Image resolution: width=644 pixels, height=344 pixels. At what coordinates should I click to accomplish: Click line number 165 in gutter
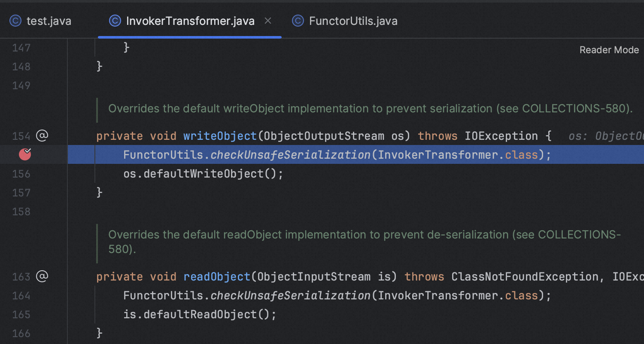[21, 314]
